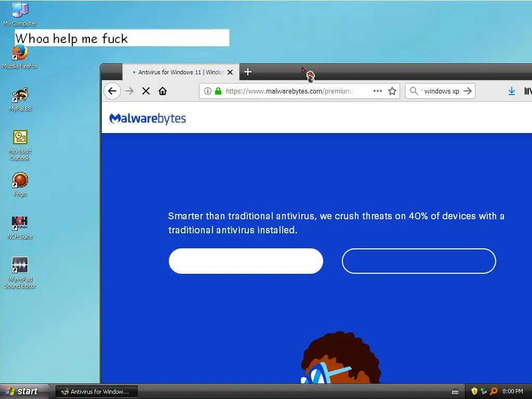Click the search magnifier icon
Image resolution: width=532 pixels, height=399 pixels.
tap(414, 91)
